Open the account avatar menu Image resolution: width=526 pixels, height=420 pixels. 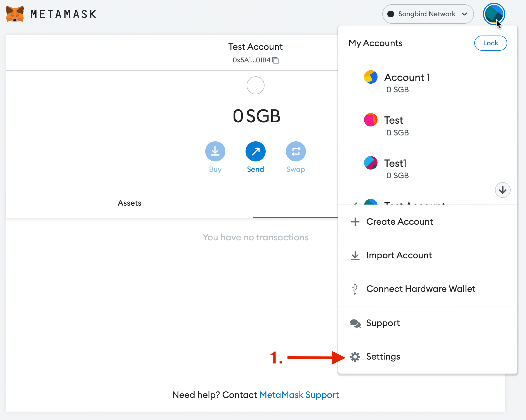494,14
